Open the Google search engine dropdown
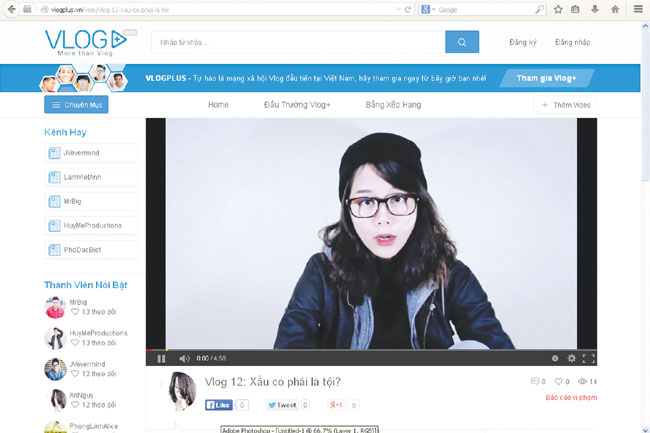 point(428,10)
